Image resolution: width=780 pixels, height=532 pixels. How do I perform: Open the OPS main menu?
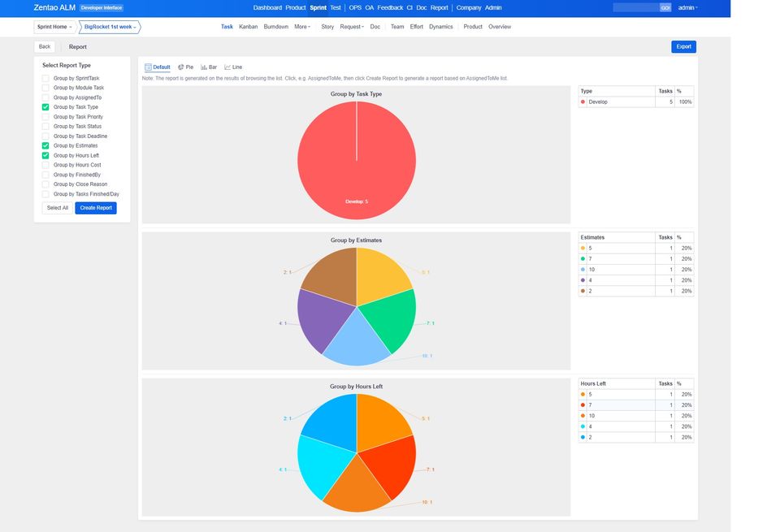(x=355, y=7)
